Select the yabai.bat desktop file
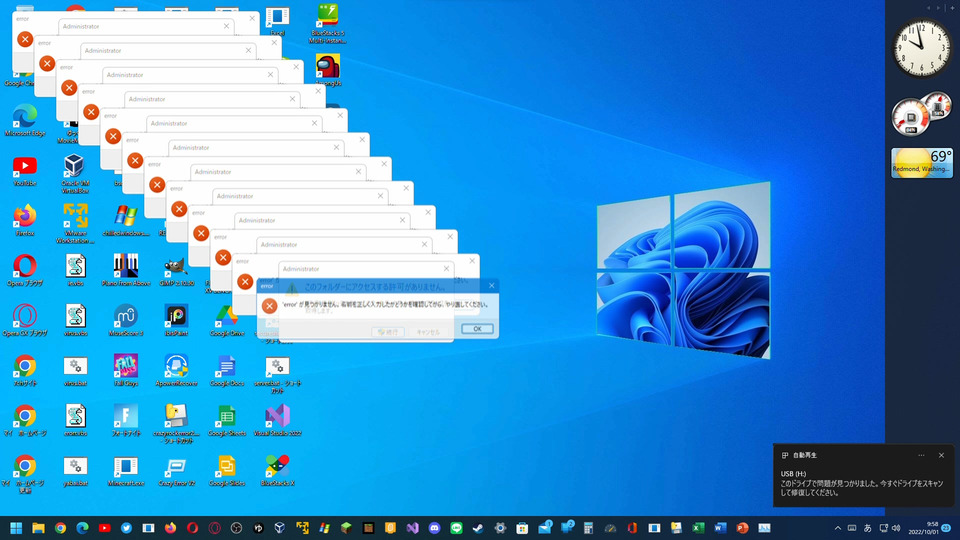This screenshot has height=540, width=960. click(x=75, y=471)
